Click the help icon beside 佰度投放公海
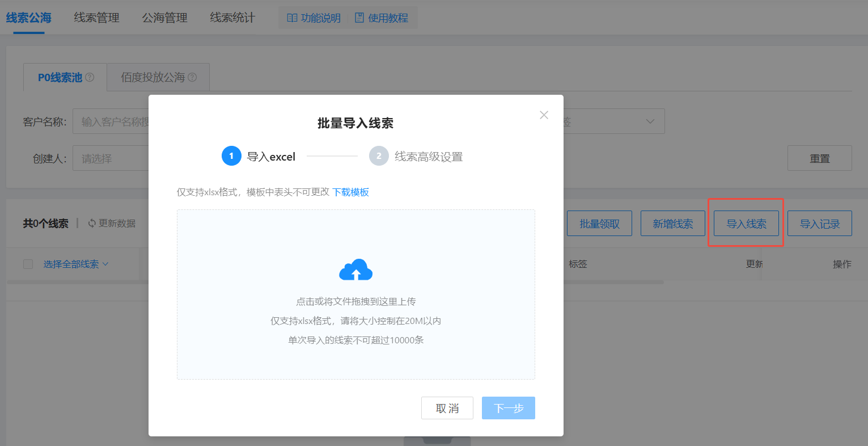The image size is (868, 446). 192,77
